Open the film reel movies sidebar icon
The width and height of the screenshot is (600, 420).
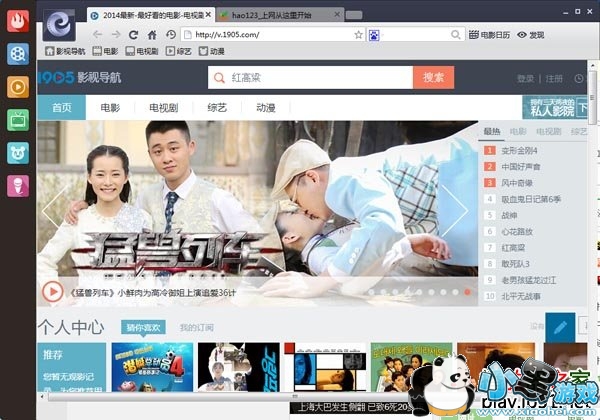[x=18, y=54]
